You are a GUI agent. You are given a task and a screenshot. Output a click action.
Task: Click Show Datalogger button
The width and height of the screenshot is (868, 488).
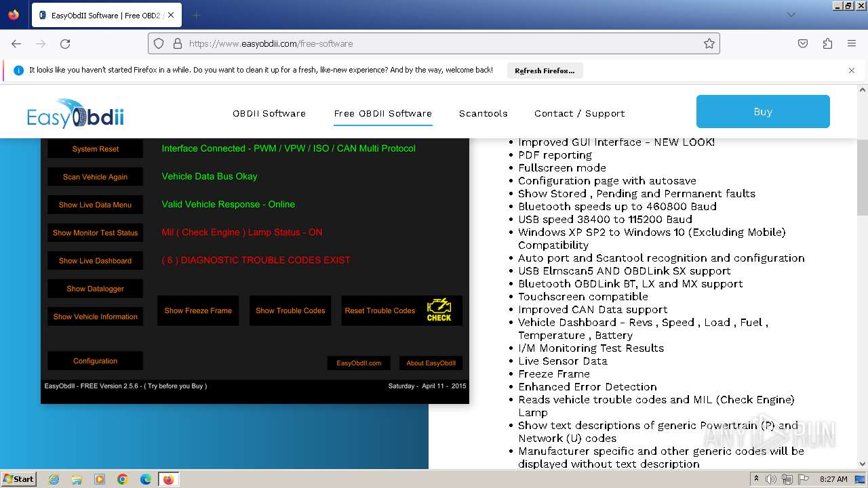[x=95, y=289]
